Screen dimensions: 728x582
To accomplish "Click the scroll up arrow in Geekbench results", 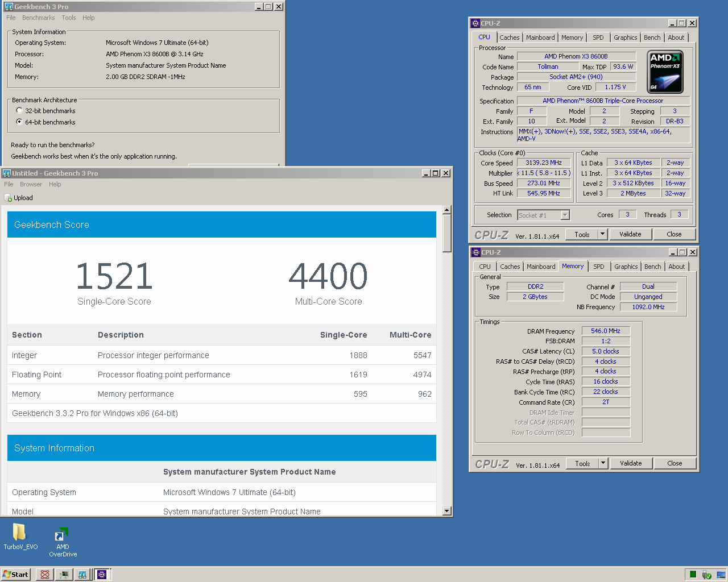I will tap(447, 210).
